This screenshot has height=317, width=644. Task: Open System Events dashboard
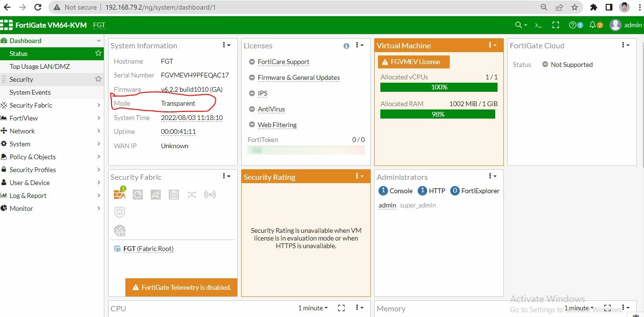point(52,92)
